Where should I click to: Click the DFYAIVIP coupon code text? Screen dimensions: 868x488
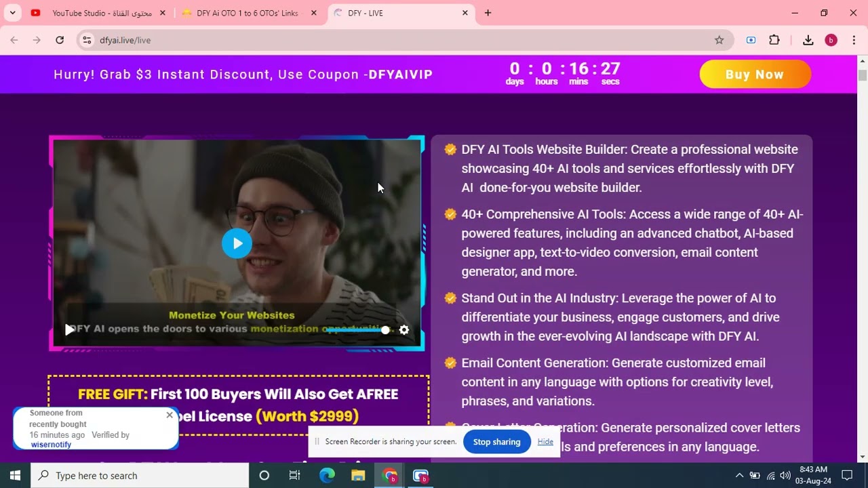click(x=400, y=75)
